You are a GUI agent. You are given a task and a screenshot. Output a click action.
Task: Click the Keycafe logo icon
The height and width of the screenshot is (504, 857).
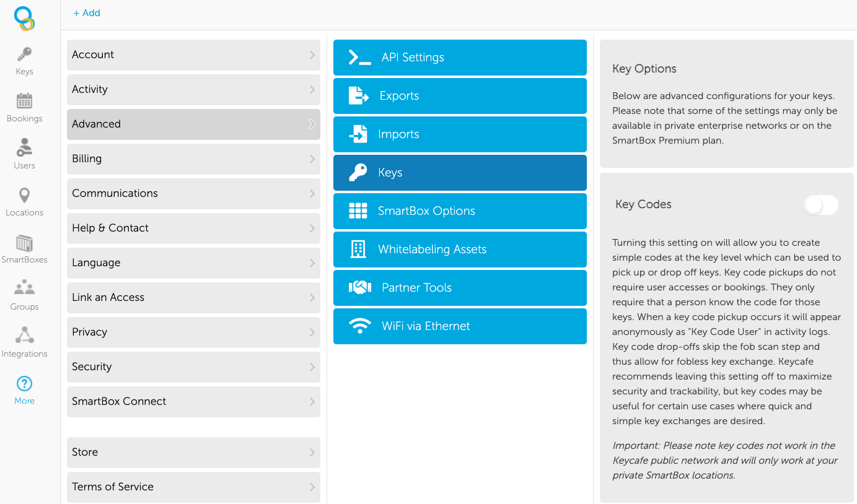click(24, 19)
